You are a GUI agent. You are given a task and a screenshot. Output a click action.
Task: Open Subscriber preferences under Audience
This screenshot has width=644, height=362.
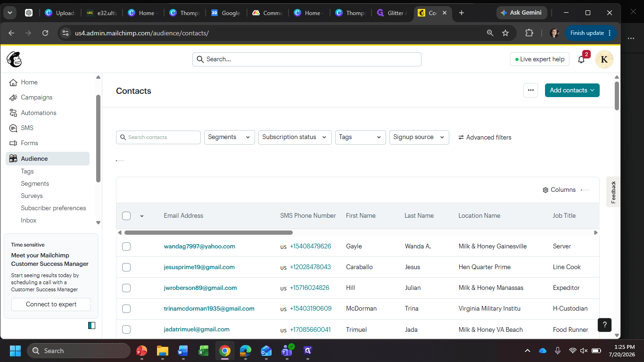point(53,208)
